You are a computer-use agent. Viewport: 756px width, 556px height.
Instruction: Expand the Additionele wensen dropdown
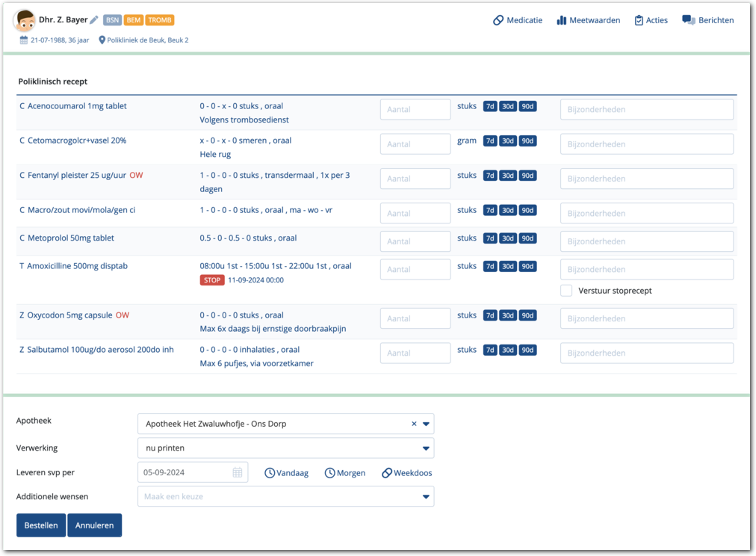[426, 497]
